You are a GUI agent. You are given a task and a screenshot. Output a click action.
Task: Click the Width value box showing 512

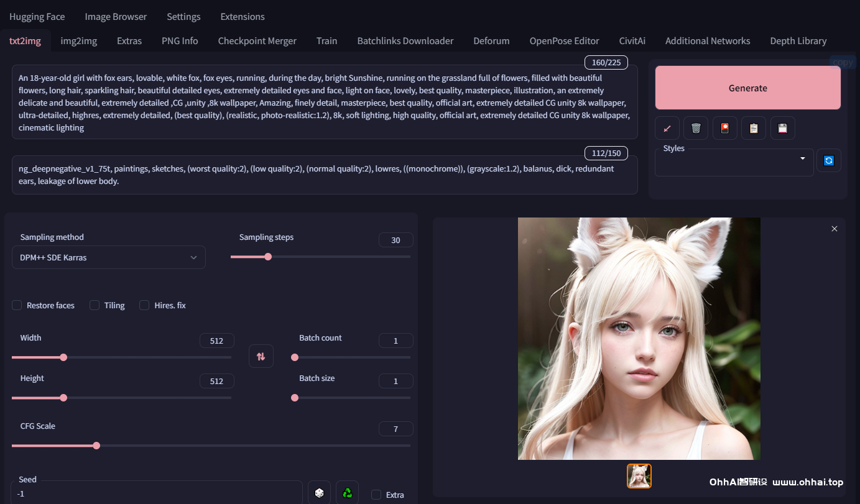coord(217,341)
